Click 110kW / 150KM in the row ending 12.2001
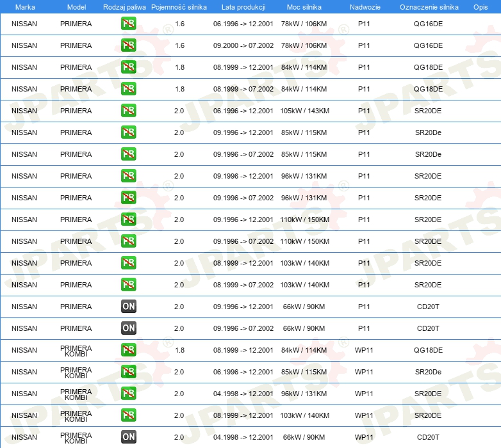 tap(305, 220)
